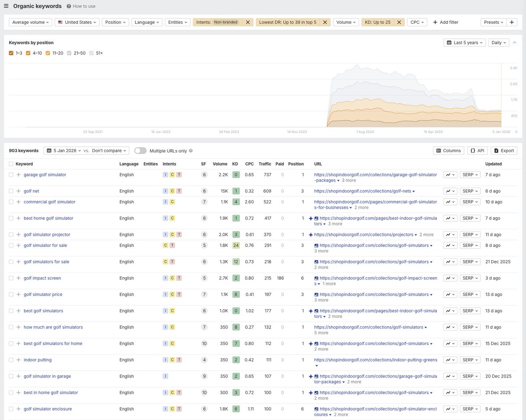Collapse the Keywords by position chart
This screenshot has height=420, width=526.
coord(515,43)
